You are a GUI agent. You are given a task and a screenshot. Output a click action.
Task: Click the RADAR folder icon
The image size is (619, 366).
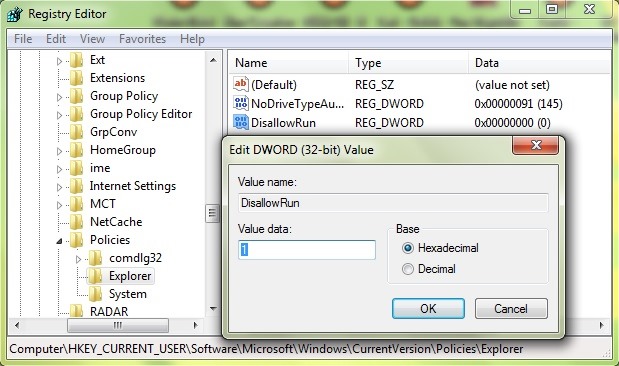point(77,312)
